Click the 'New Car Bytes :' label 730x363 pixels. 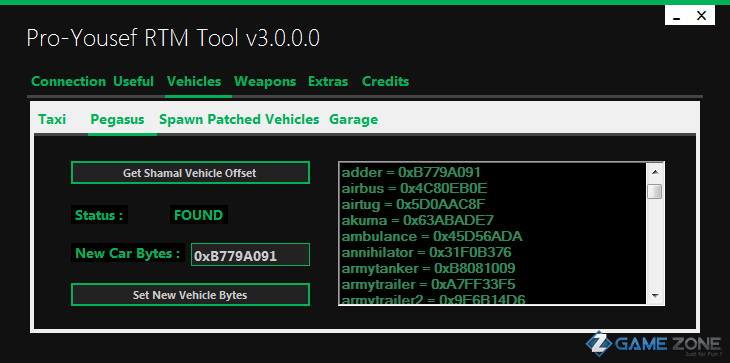tap(128, 253)
